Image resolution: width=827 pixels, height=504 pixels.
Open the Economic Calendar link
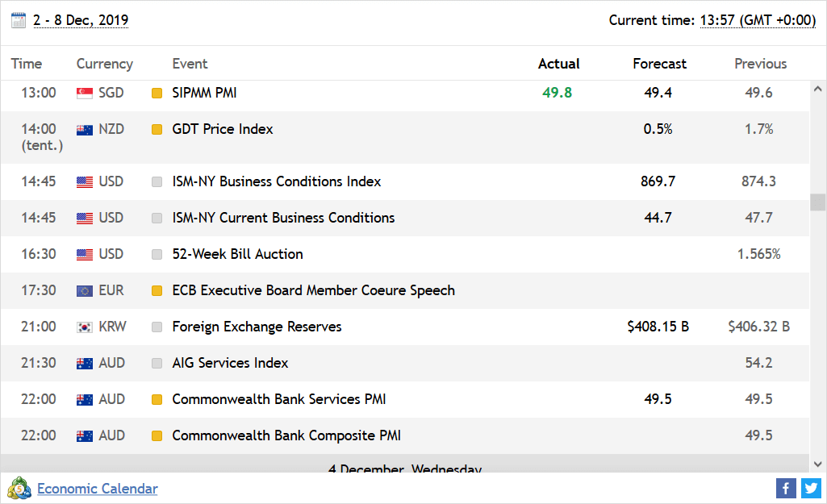[x=98, y=489]
